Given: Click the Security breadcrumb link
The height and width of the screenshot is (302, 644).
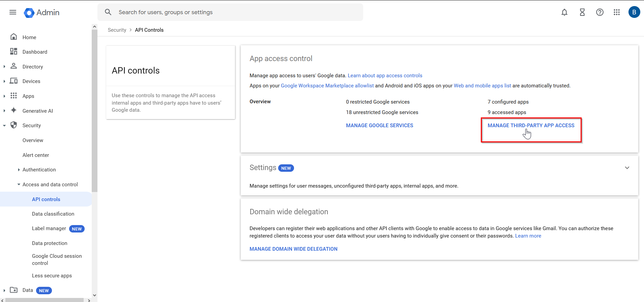Looking at the screenshot, I should click(117, 30).
